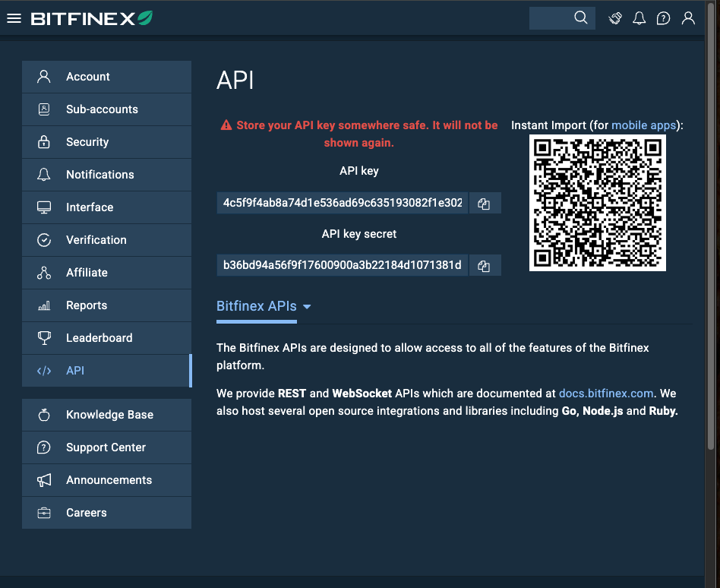Viewport: 720px width, 588px height.
Task: Click the help question-mark icon in header
Action: click(663, 18)
